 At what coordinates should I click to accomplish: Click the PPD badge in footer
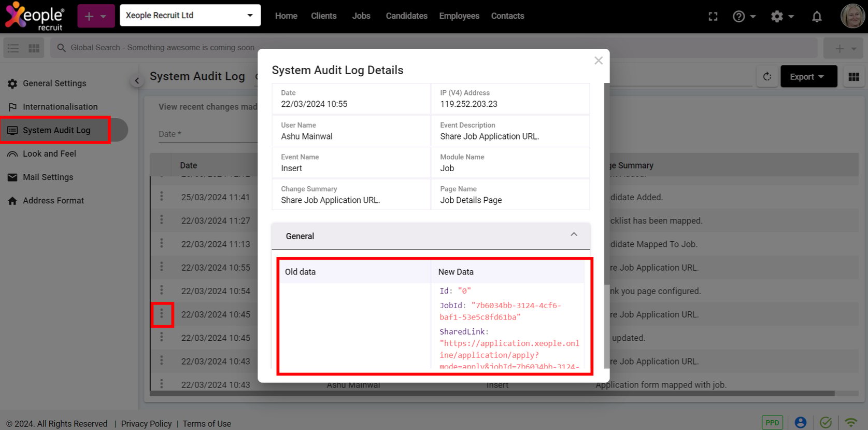(772, 423)
